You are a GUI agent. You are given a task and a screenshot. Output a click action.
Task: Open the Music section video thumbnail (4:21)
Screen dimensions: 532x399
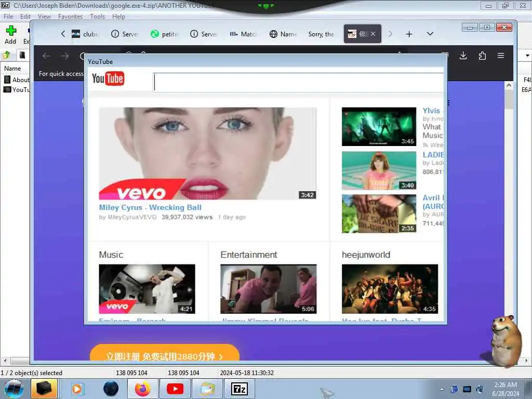[x=147, y=289]
